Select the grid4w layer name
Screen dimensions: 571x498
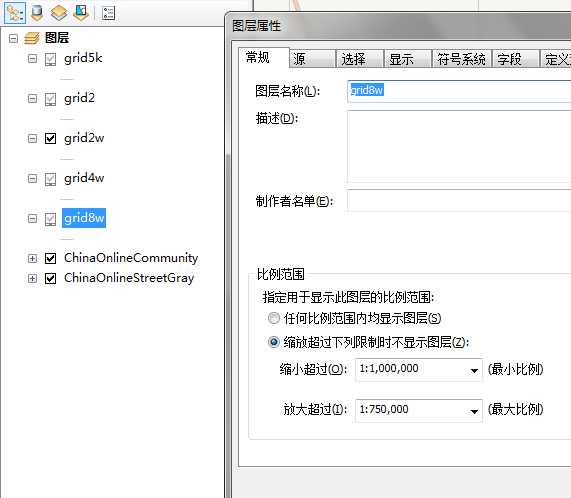point(84,178)
